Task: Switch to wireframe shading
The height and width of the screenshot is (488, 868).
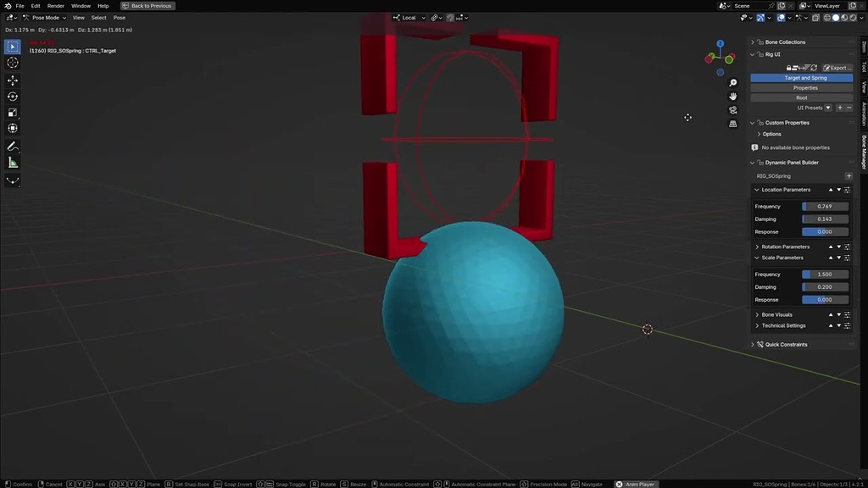Action: 827,18
